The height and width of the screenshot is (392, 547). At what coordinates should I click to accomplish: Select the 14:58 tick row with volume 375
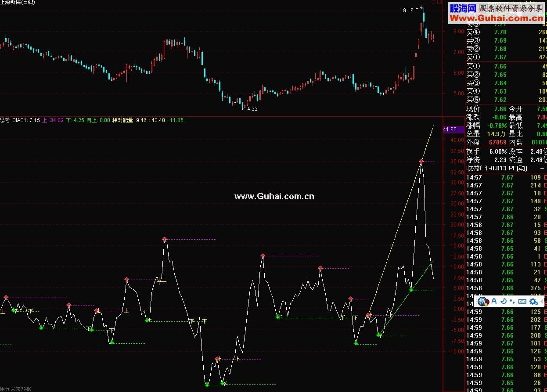point(506,288)
